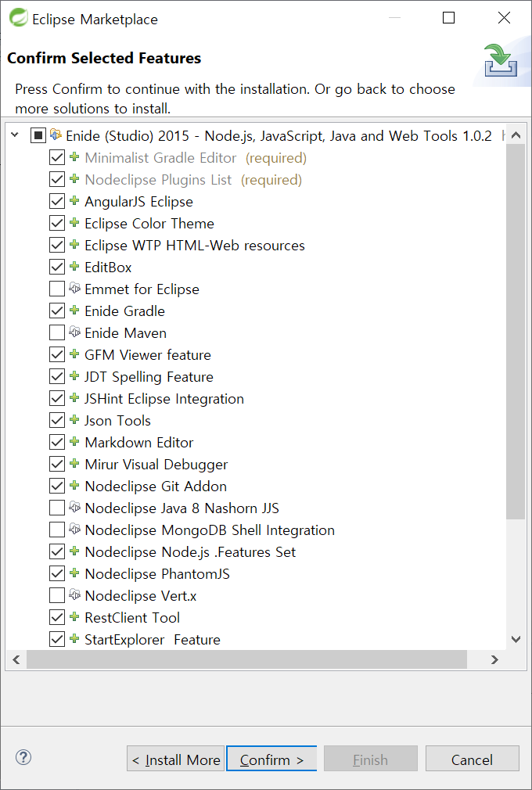Click the Confirm button
The image size is (532, 790).
271,759
